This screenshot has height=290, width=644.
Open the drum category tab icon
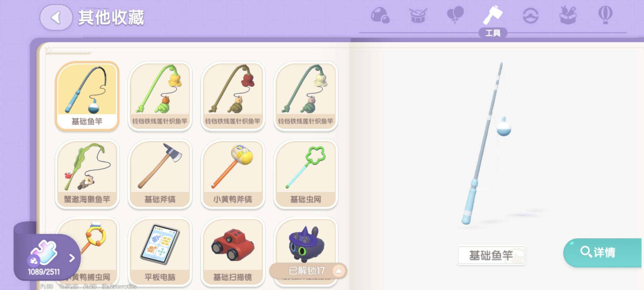[418, 16]
